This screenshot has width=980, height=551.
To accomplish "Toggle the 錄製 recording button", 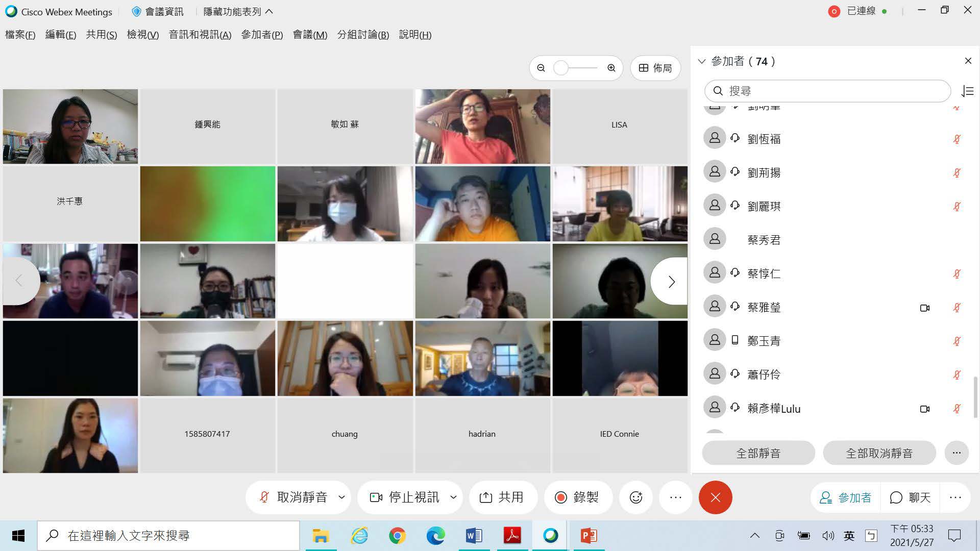I will point(577,497).
